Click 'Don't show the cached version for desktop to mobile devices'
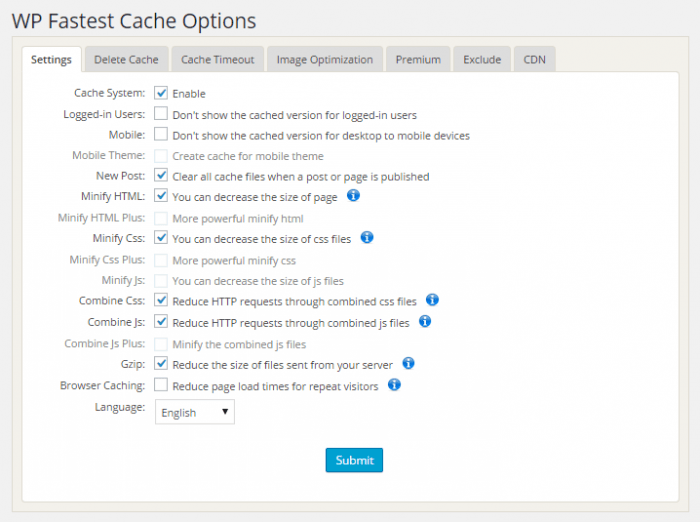700x522 pixels. (321, 136)
